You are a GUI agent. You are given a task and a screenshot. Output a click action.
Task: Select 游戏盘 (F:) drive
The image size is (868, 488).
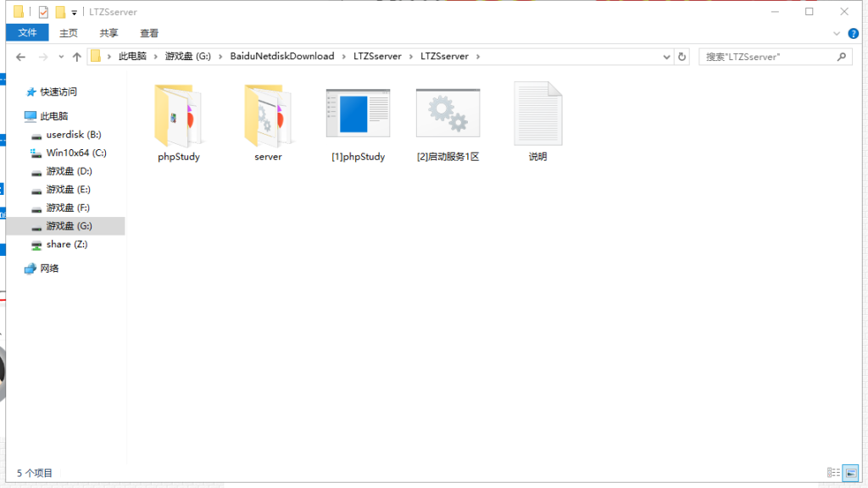coord(68,208)
